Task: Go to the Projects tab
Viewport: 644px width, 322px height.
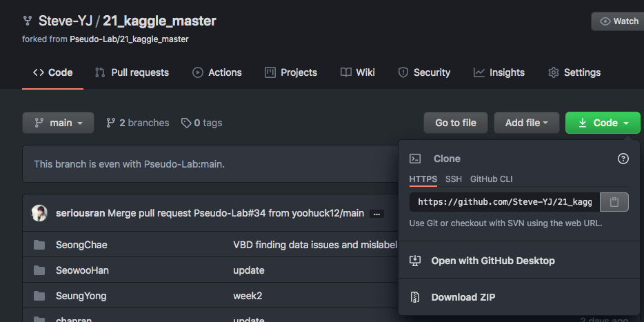Action: pos(291,72)
